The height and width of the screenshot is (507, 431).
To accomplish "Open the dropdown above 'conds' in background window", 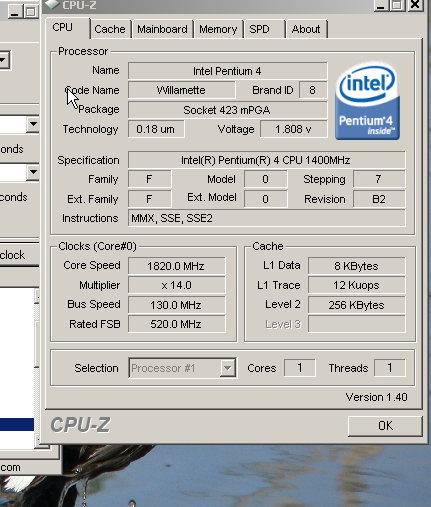I will pyautogui.click(x=33, y=172).
